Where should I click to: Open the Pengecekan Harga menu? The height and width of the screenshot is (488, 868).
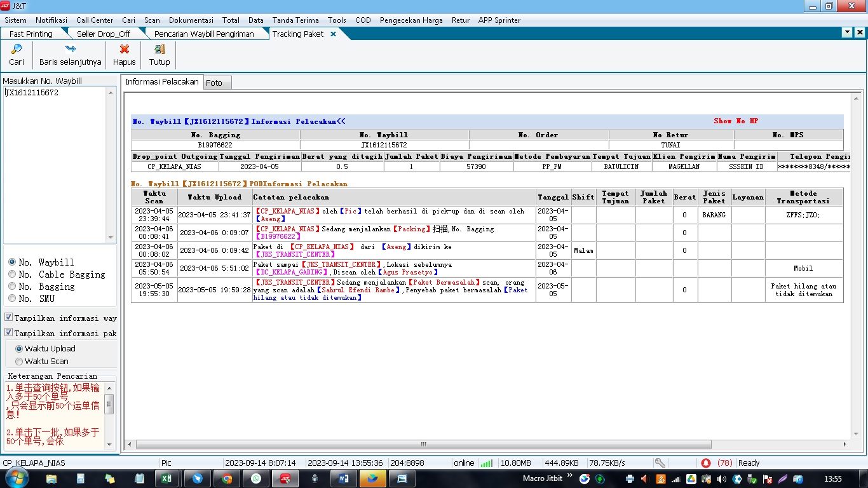tap(411, 20)
